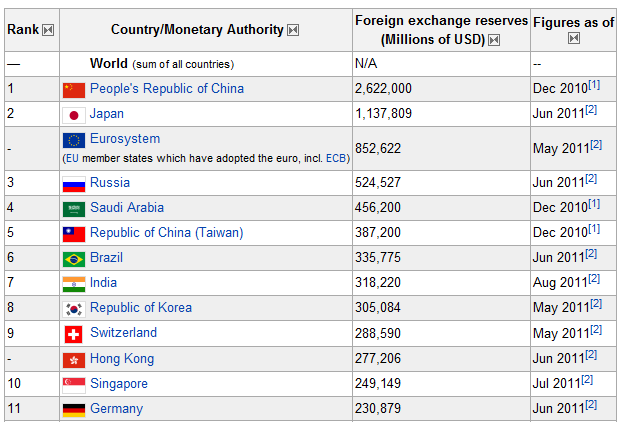Open the Saudi Arabia link

click(127, 207)
